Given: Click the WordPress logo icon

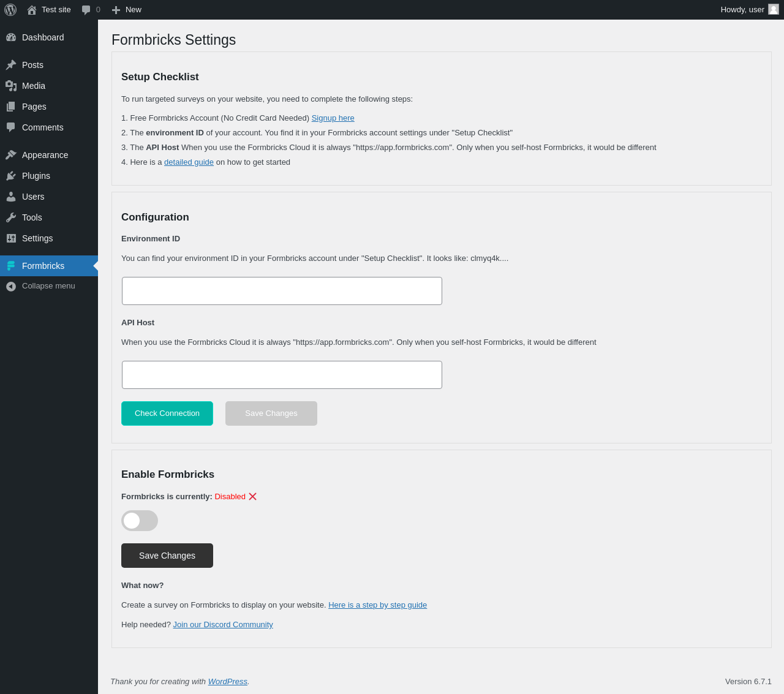Looking at the screenshot, I should coord(10,10).
